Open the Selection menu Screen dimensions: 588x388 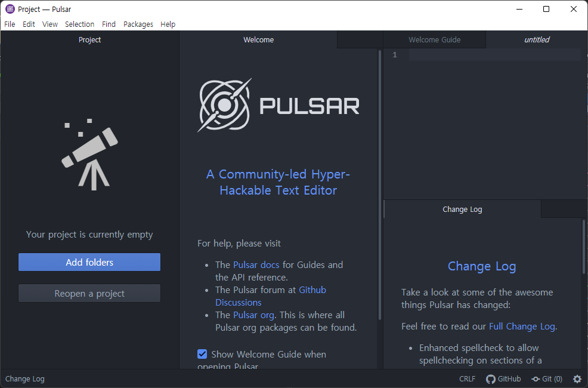[79, 24]
